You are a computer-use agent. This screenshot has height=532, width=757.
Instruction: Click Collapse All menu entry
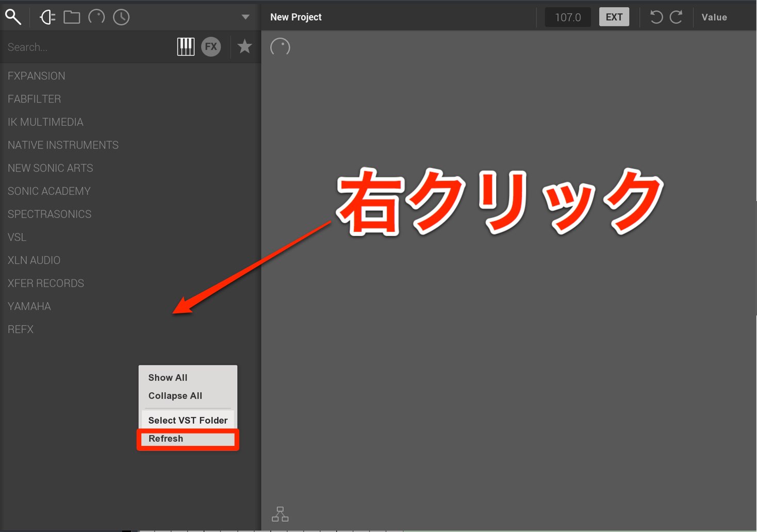click(175, 396)
